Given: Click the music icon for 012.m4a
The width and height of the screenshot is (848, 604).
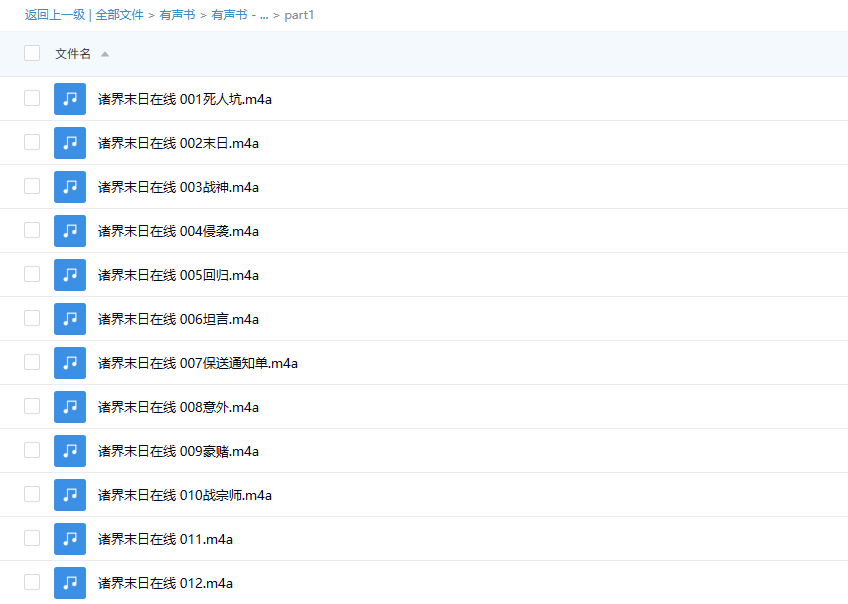Looking at the screenshot, I should [69, 583].
